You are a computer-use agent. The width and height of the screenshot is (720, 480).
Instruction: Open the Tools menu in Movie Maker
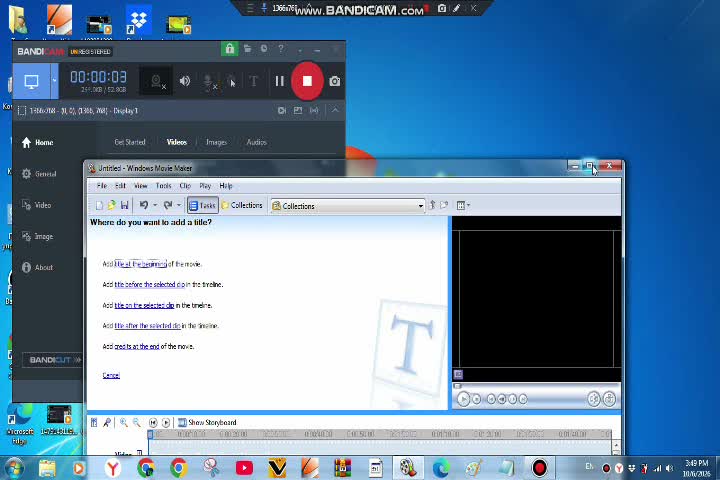tap(163, 186)
